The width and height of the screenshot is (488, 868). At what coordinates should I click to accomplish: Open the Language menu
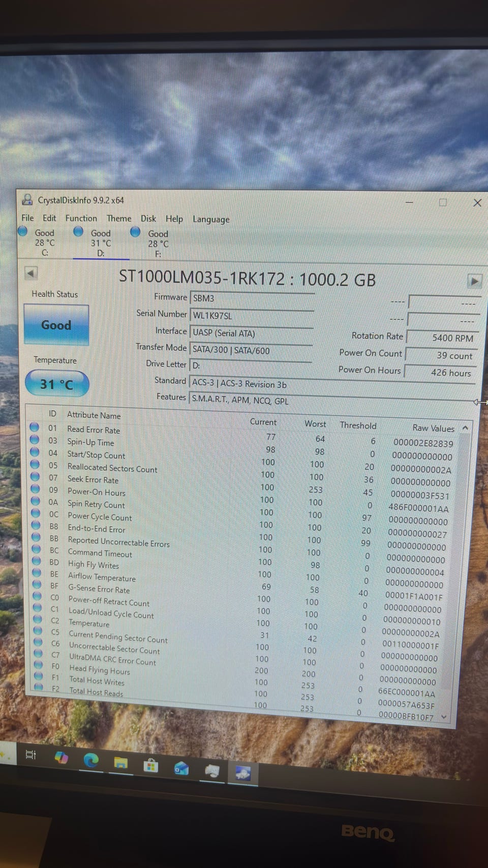click(x=211, y=219)
